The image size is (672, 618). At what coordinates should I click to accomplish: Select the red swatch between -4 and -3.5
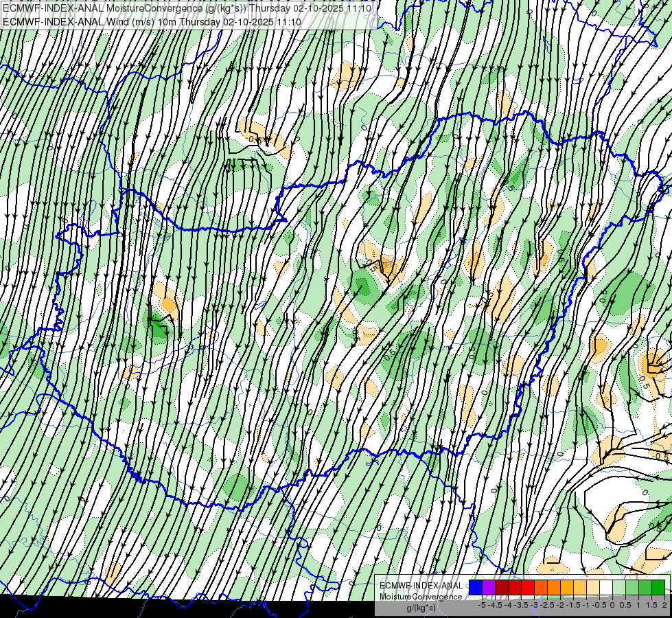click(x=515, y=588)
